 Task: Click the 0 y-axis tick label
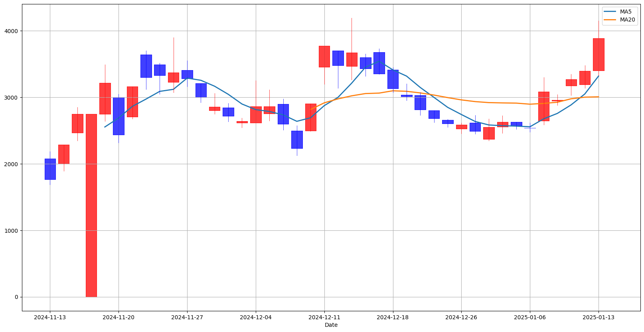[17, 297]
